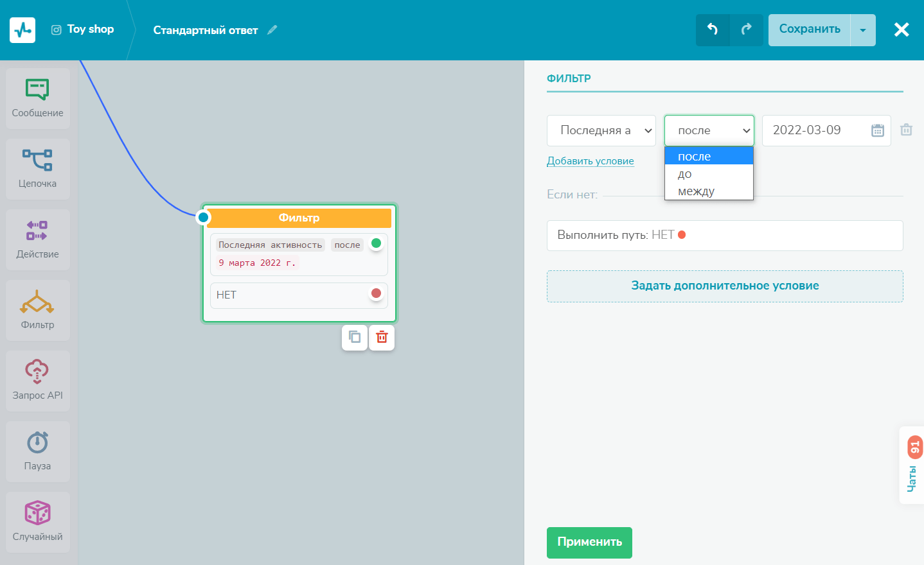Add a Сообщение block from sidebar
Image resolution: width=924 pixels, height=565 pixels.
coord(37,98)
